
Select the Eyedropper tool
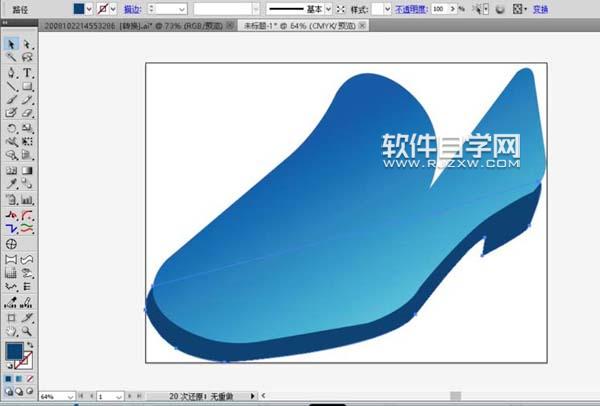[11, 184]
